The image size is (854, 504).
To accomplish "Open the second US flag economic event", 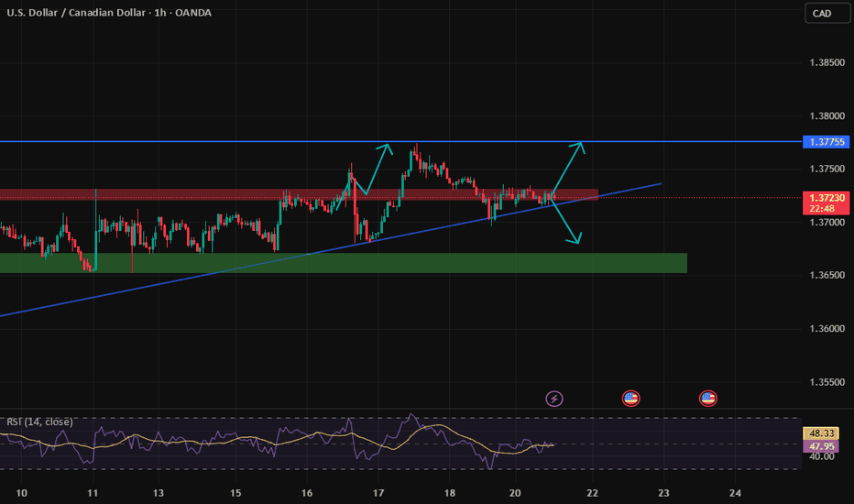I will pos(708,399).
